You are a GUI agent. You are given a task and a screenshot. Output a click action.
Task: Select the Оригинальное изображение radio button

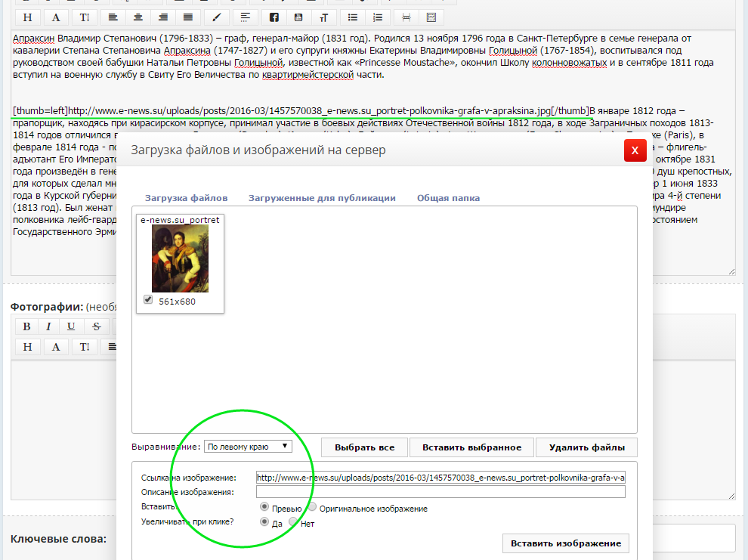click(313, 507)
